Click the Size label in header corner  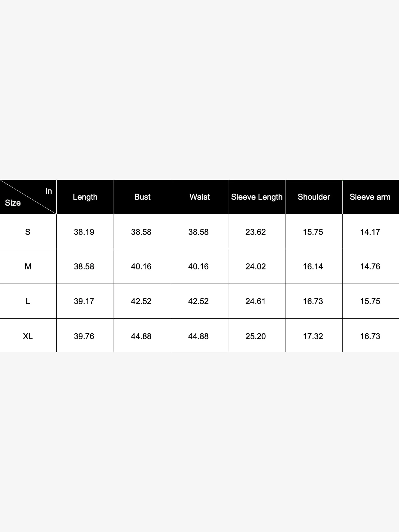13,203
